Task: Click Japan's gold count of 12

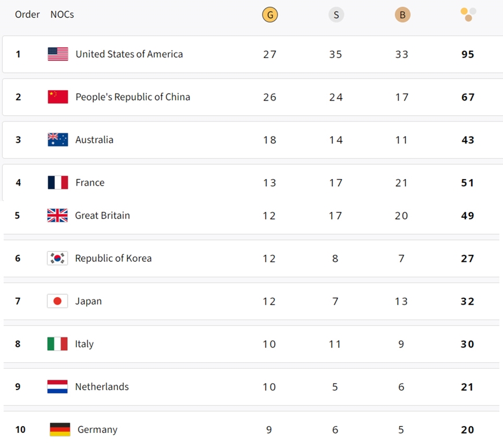Action: point(269,301)
